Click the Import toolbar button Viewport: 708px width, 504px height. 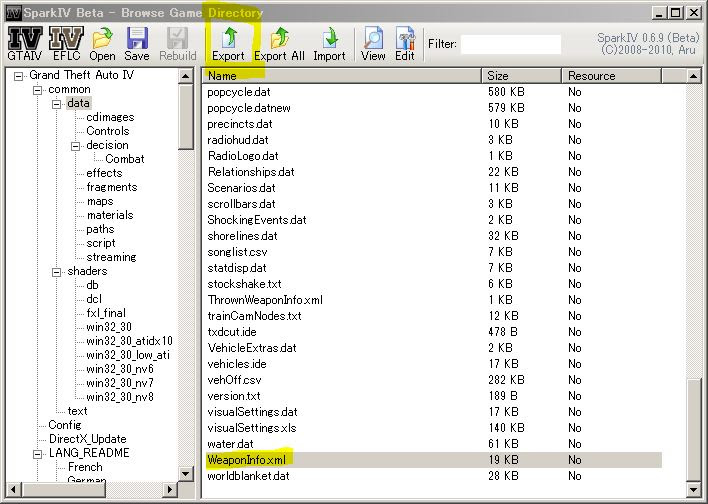pos(330,44)
